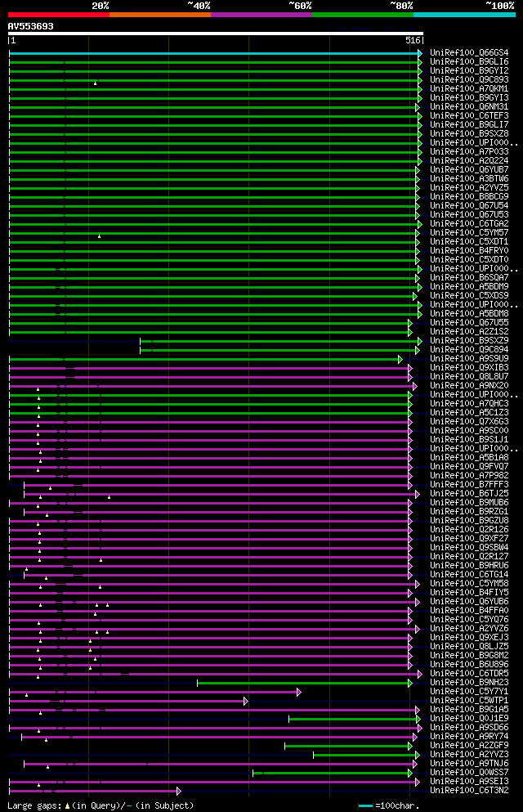This screenshot has height=812, width=523.
Task: Pick the UniRef100_B9SXZ9 hit label
Action: [469, 341]
